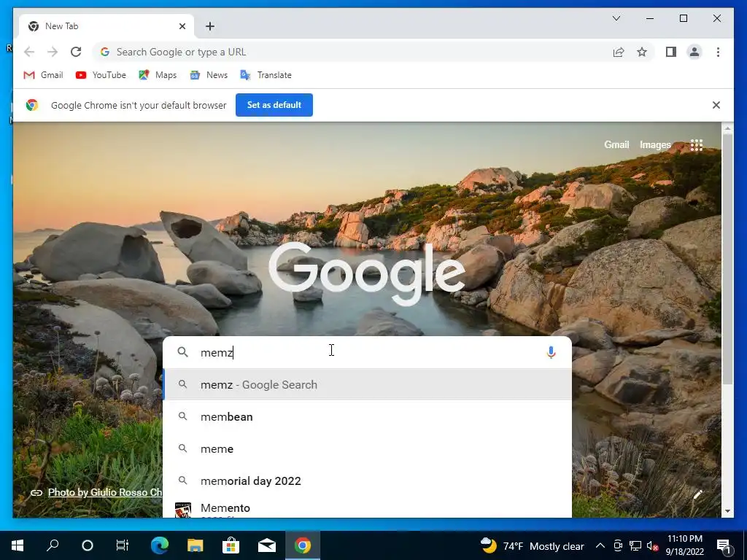Select the New Tab tab

click(107, 26)
